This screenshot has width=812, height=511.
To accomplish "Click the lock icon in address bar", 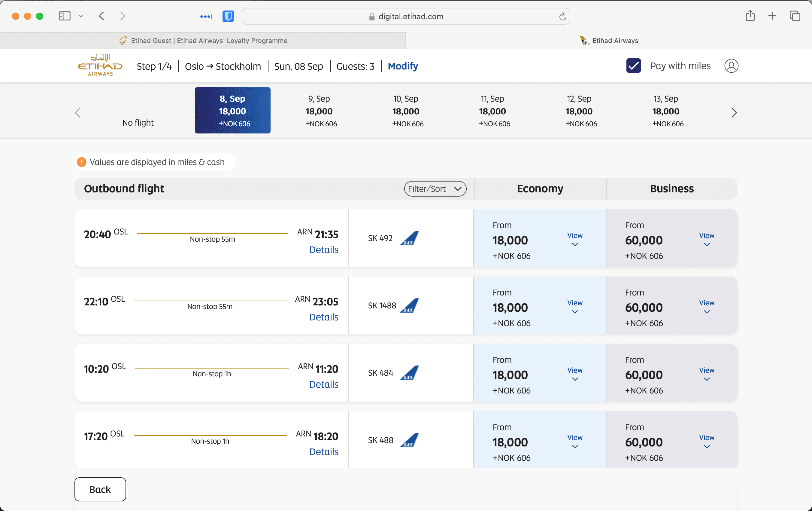I will [371, 17].
